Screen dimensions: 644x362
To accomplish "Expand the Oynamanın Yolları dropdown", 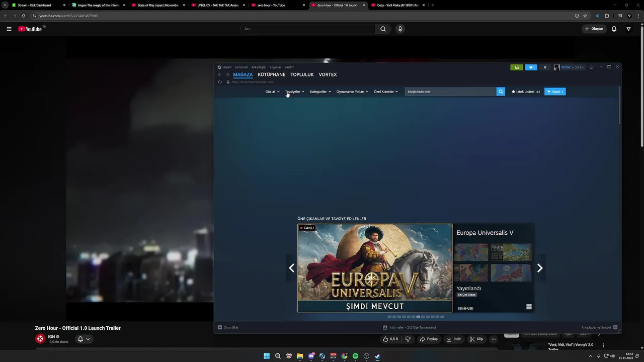I will coord(352,92).
